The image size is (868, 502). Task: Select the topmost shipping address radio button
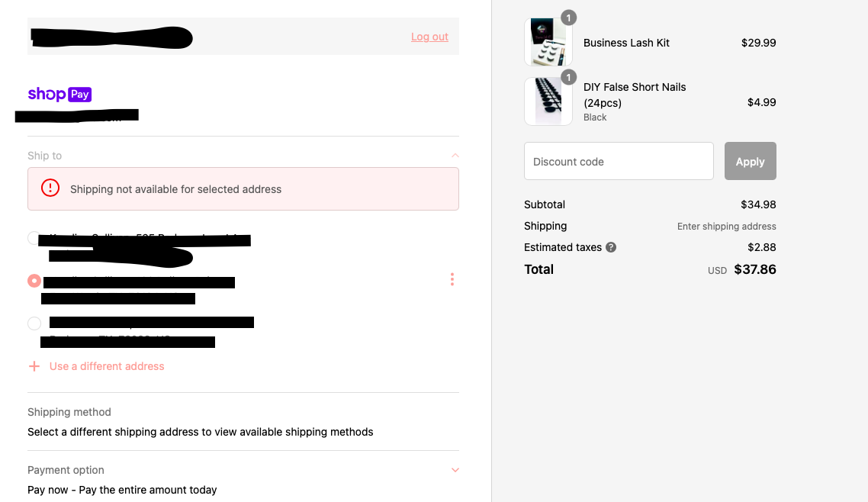pos(34,238)
